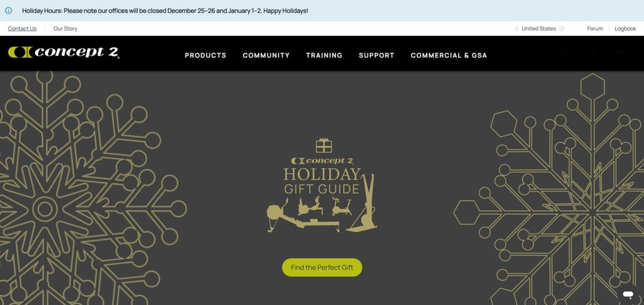This screenshot has width=644, height=305.
Task: Open the Support menu
Action: 376,55
